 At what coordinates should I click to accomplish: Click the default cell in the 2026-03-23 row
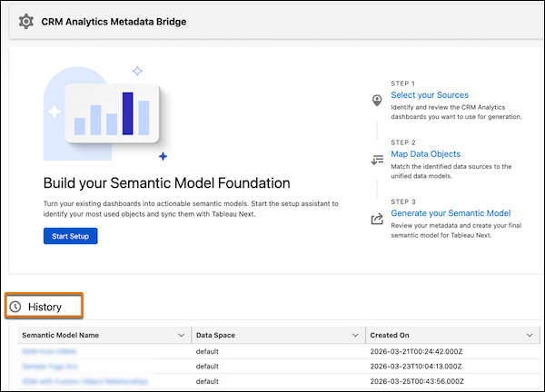pos(207,367)
